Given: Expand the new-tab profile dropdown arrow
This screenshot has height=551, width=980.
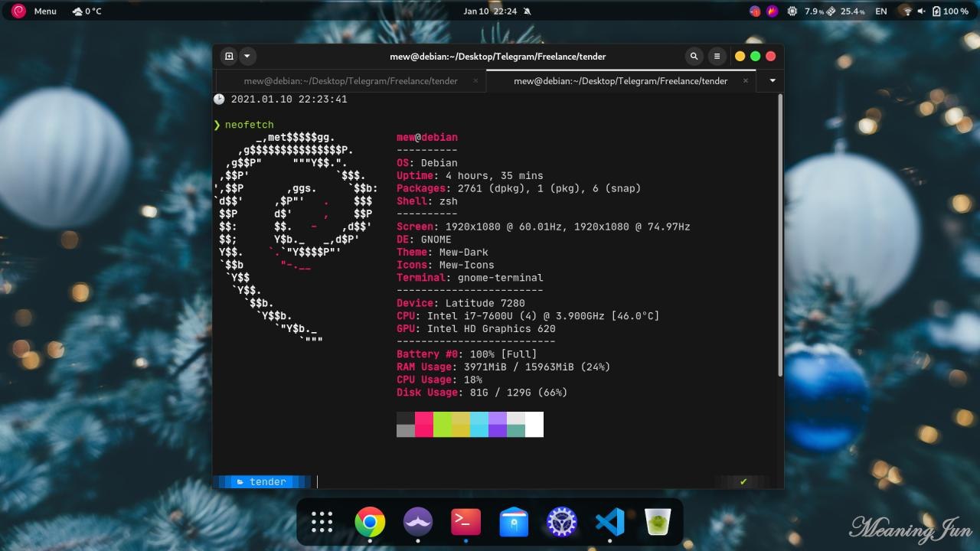Looking at the screenshot, I should coord(247,56).
